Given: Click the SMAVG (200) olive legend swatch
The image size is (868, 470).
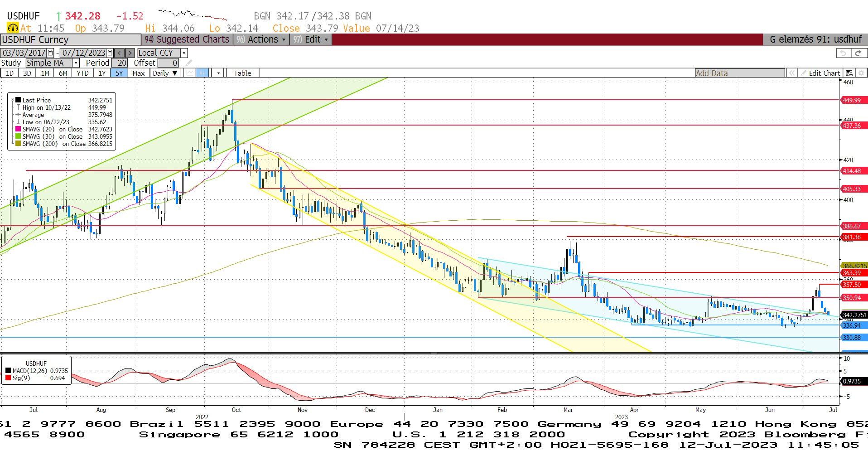Looking at the screenshot, I should pos(18,143).
